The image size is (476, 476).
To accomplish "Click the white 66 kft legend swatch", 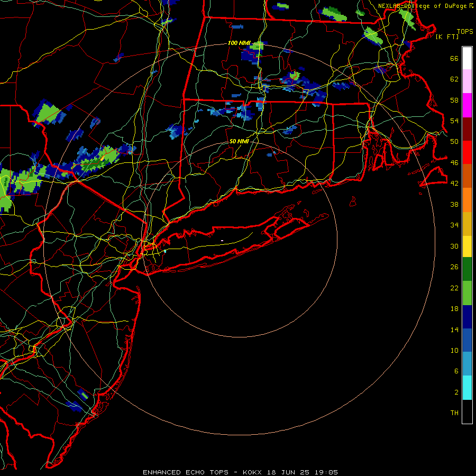I will pos(467,58).
